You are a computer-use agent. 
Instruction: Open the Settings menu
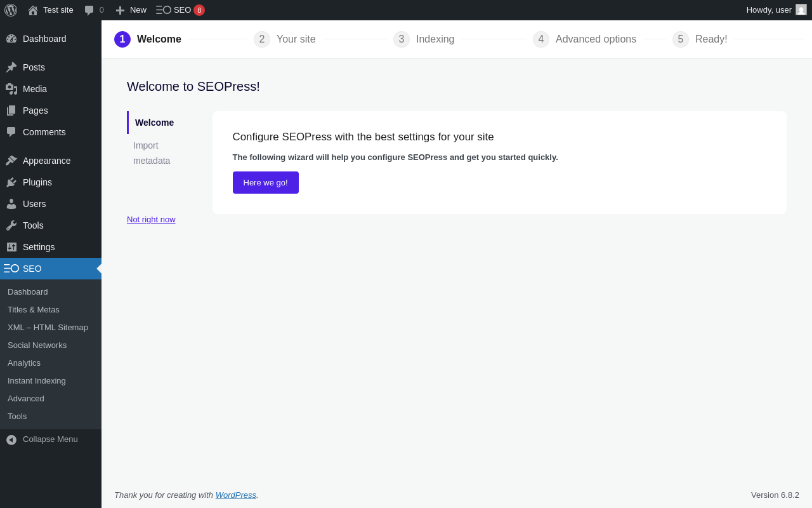click(51, 247)
